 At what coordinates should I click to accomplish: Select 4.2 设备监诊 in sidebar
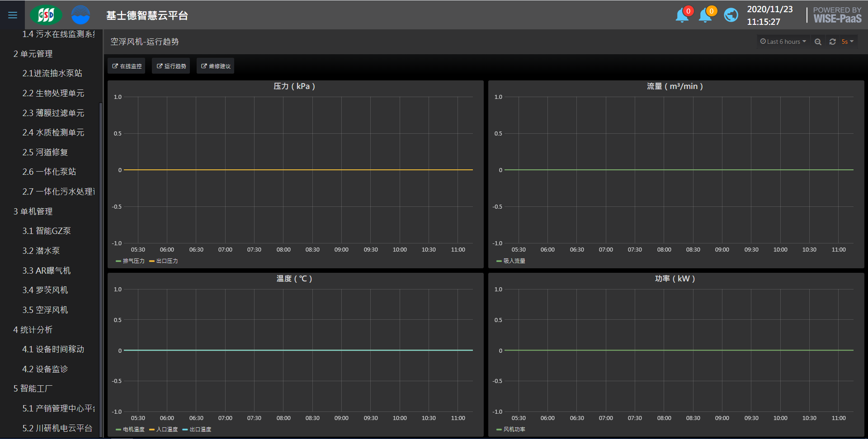(45, 369)
